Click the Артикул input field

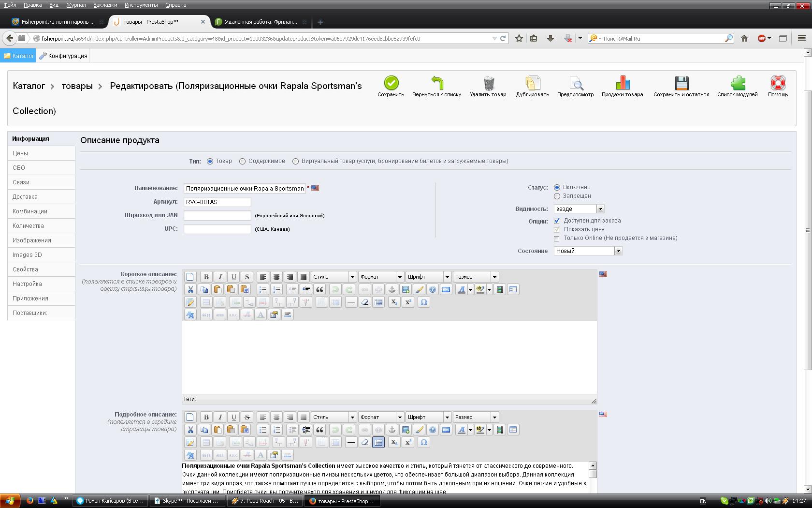click(217, 202)
